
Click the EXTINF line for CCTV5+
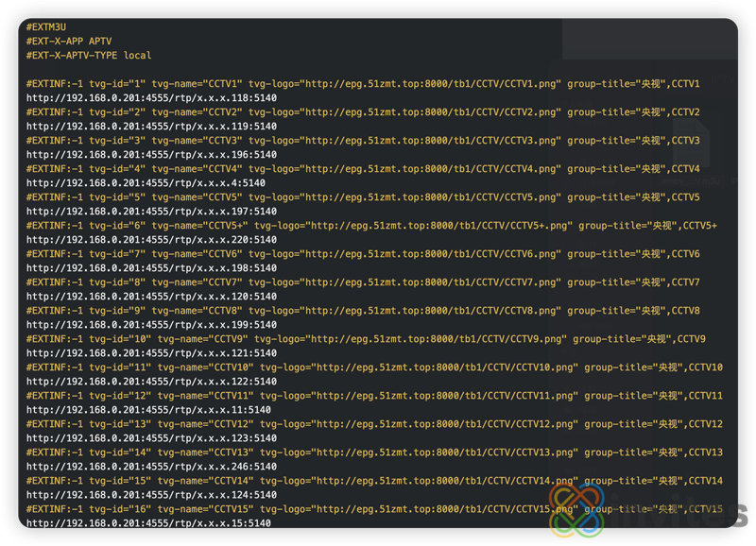pyautogui.click(x=371, y=226)
